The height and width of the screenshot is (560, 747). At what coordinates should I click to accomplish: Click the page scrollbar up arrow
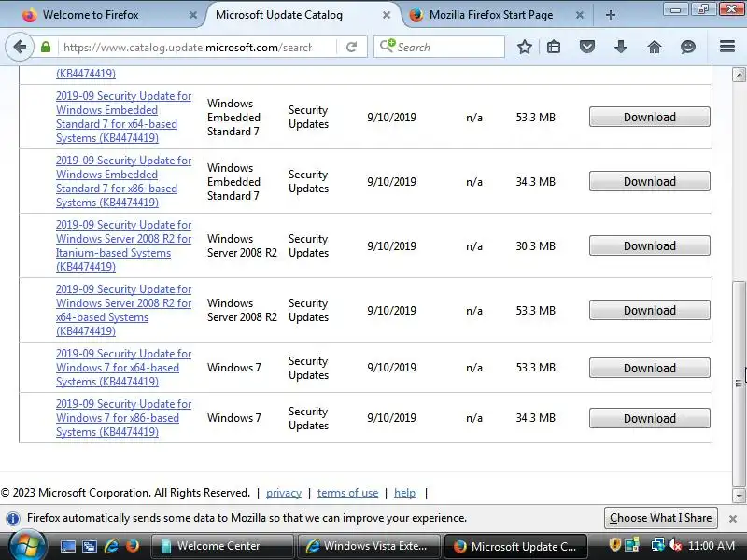(x=739, y=75)
